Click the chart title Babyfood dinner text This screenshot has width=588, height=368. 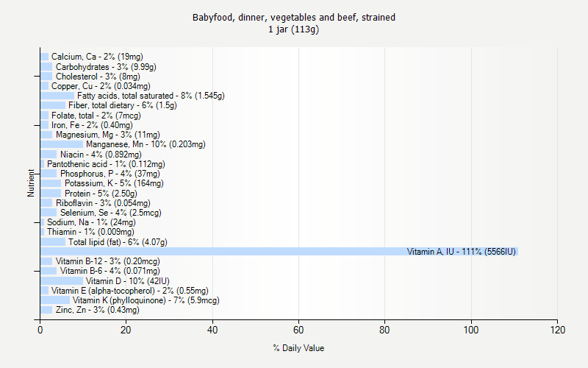[293, 17]
